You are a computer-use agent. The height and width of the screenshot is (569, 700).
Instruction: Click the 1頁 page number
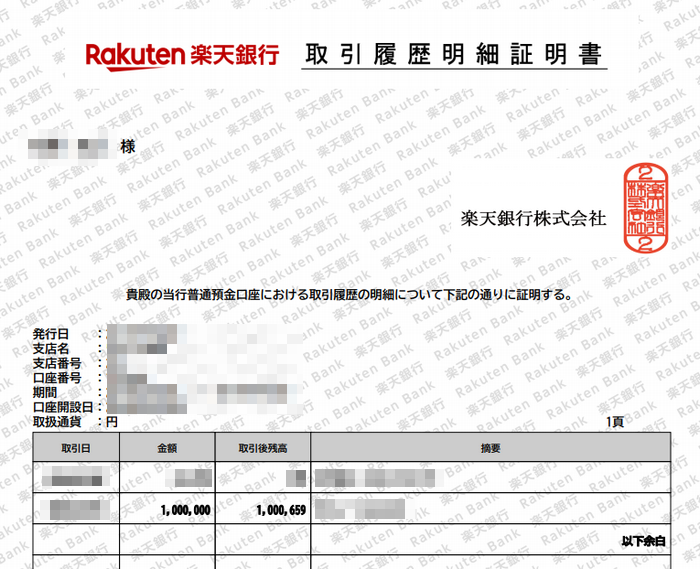click(x=615, y=422)
